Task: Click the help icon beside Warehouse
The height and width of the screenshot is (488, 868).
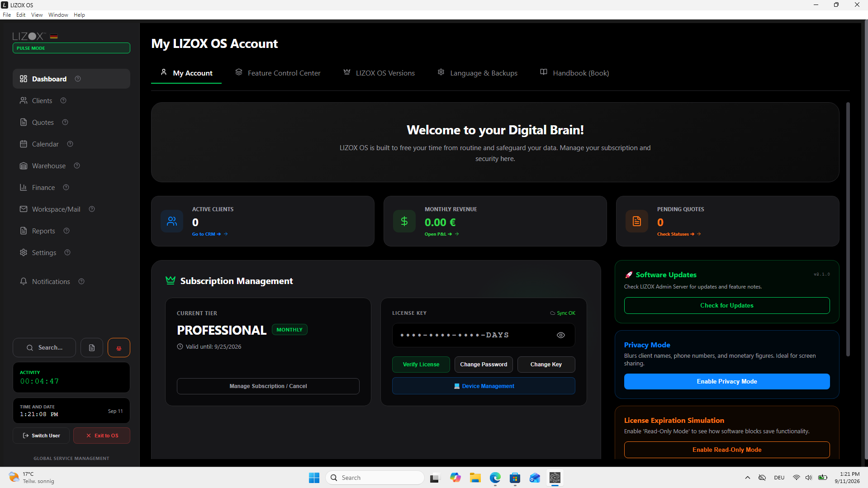Action: [77, 166]
